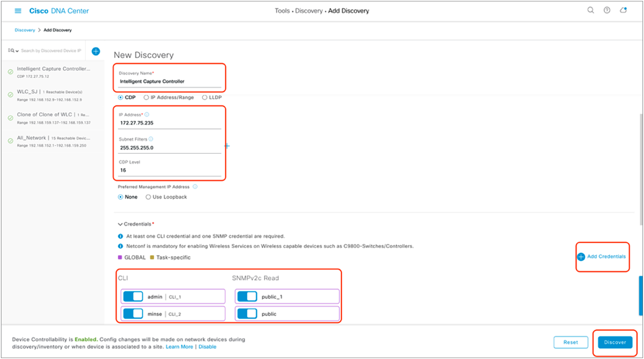The height and width of the screenshot is (359, 644).
Task: Click the Reset button
Action: tap(571, 342)
